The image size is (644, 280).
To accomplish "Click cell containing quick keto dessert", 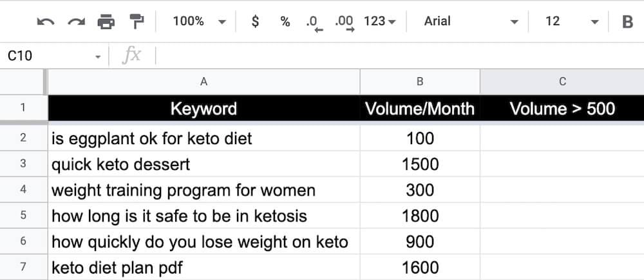I will click(204, 164).
